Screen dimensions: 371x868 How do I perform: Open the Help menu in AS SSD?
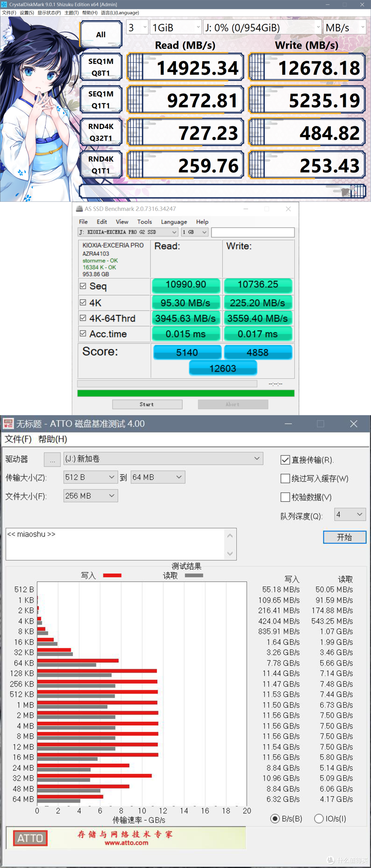coord(202,222)
